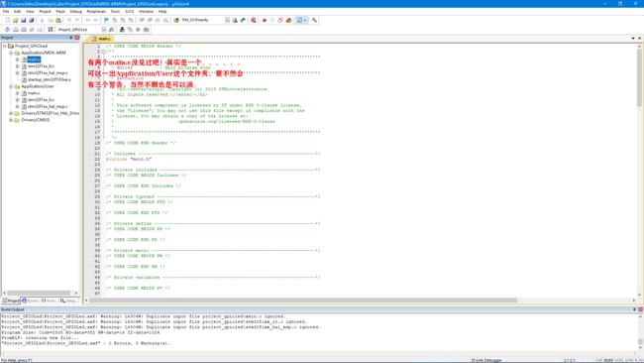Click the "Program Size" build output line
The width and height of the screenshot is (644, 363).
[x=80, y=332]
